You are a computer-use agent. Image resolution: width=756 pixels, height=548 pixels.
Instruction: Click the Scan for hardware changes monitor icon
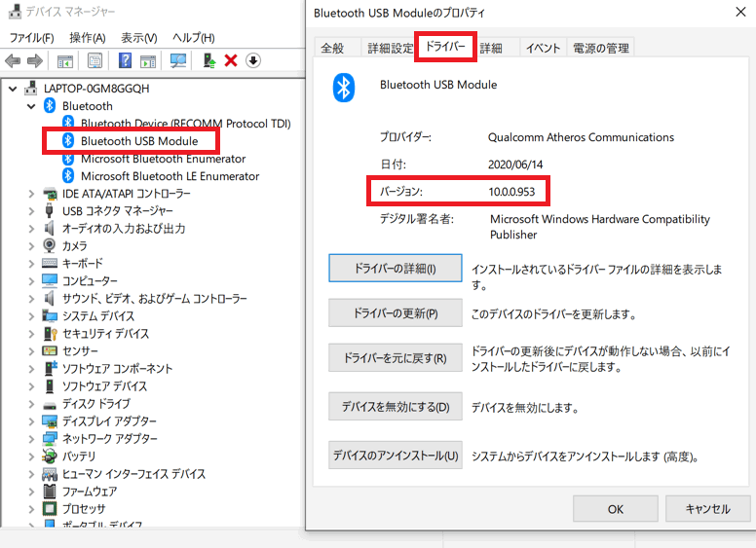click(178, 60)
